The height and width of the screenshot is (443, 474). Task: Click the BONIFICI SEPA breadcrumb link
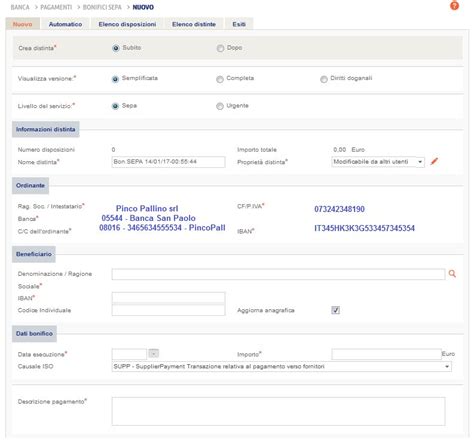102,7
